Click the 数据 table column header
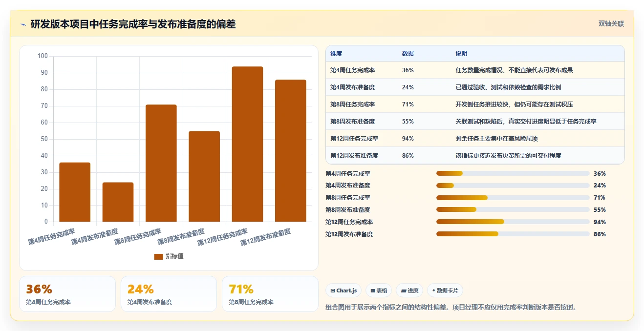The width and height of the screenshot is (644, 331). point(408,53)
